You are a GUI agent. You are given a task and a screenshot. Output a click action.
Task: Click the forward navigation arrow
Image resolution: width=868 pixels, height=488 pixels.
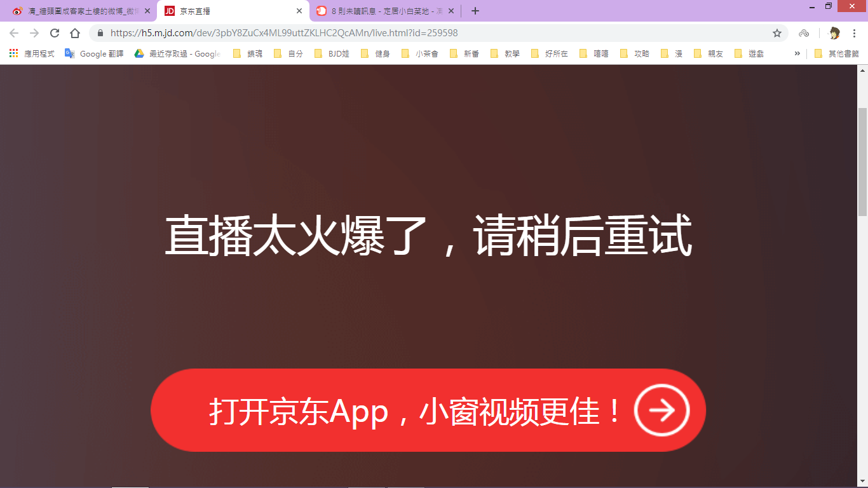point(34,33)
